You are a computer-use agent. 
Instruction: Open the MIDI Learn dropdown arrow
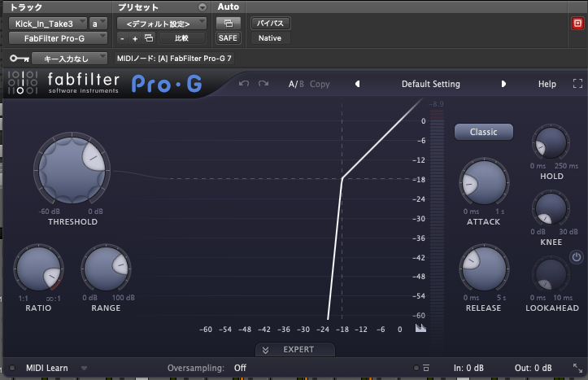point(84,368)
